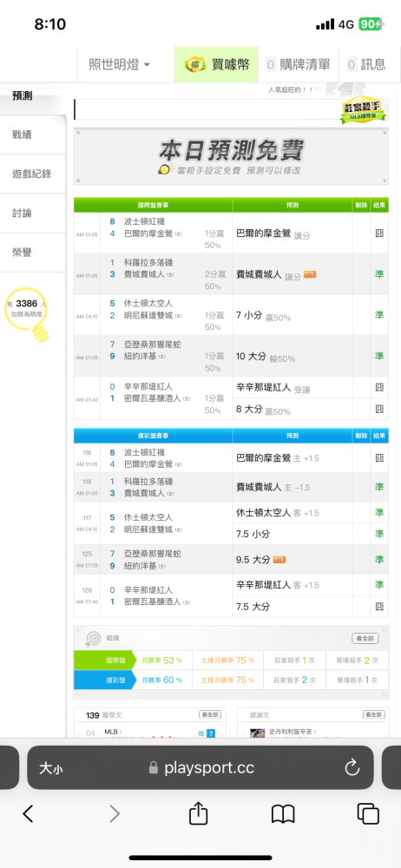The height and width of the screenshot is (868, 401).
Task: Open the 購牌清單 tab
Action: [298, 64]
